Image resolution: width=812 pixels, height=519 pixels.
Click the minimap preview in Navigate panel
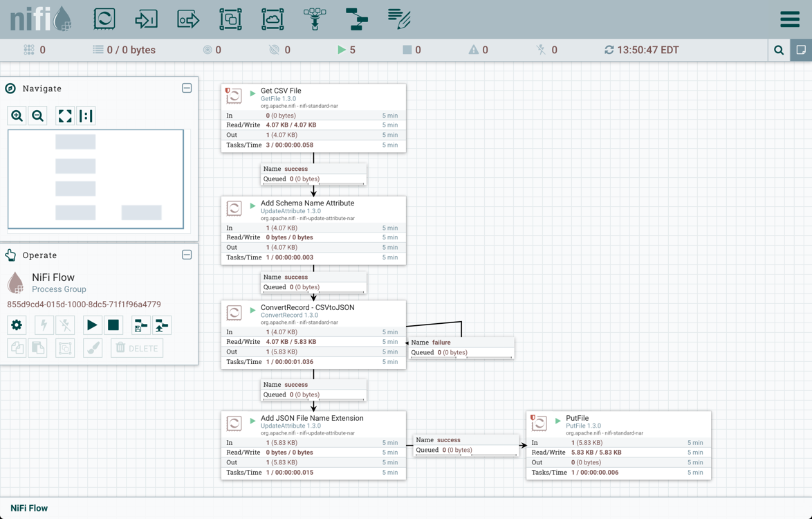click(x=95, y=178)
